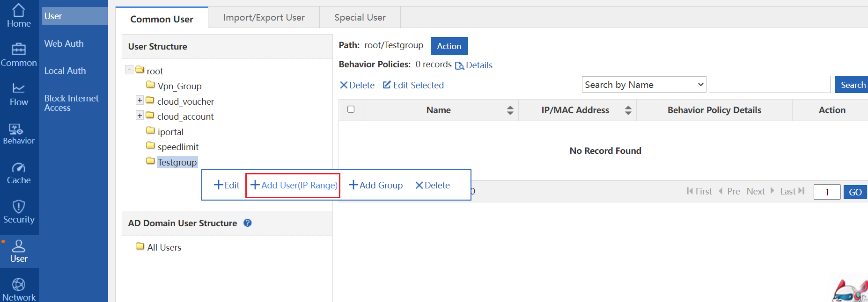
Task: Open the Flow chart icon
Action: [x=19, y=88]
